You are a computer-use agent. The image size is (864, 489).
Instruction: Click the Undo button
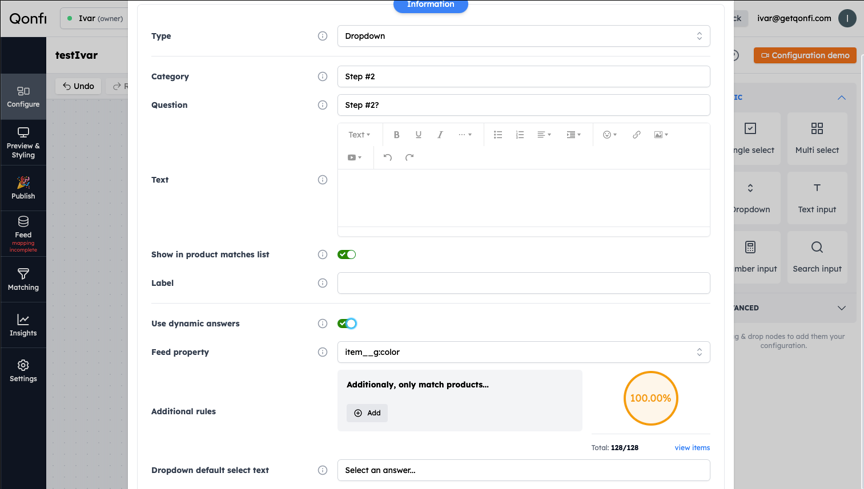(78, 86)
